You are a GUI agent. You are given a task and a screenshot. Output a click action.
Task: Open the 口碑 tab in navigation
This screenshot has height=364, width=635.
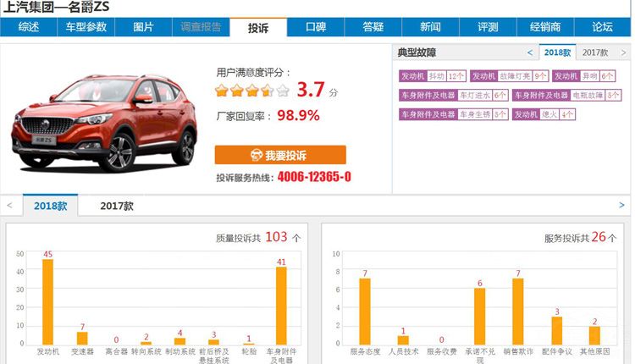[316, 27]
